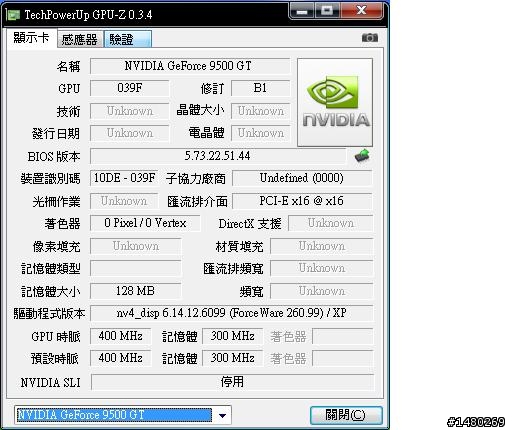The width and height of the screenshot is (512, 430).
Task: Click 預設時脈 field showing 400 MHz
Action: click(121, 358)
